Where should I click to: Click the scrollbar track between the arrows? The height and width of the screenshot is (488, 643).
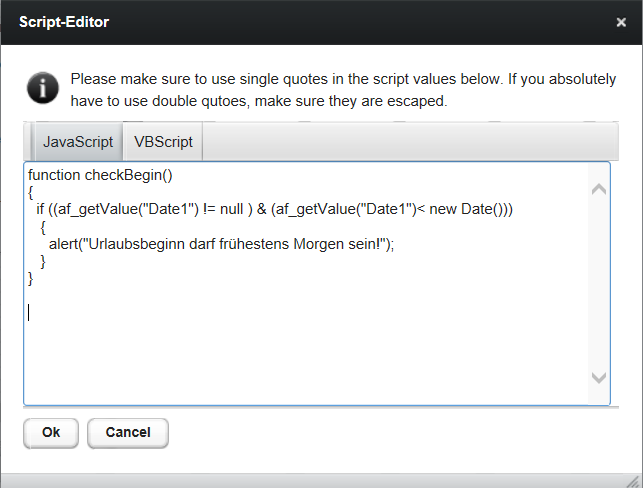point(599,283)
